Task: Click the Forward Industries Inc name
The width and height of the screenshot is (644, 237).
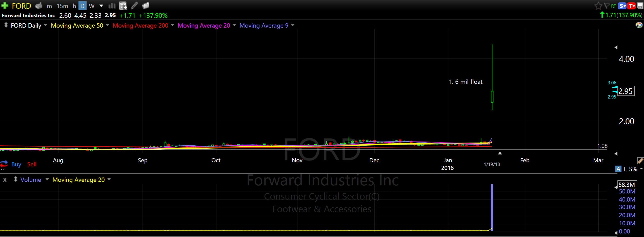Action: (28, 15)
